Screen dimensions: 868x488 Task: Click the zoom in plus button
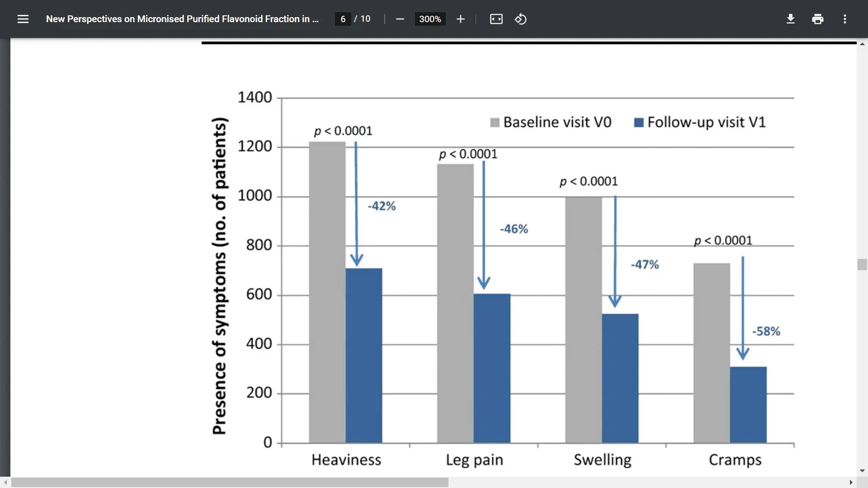click(460, 19)
